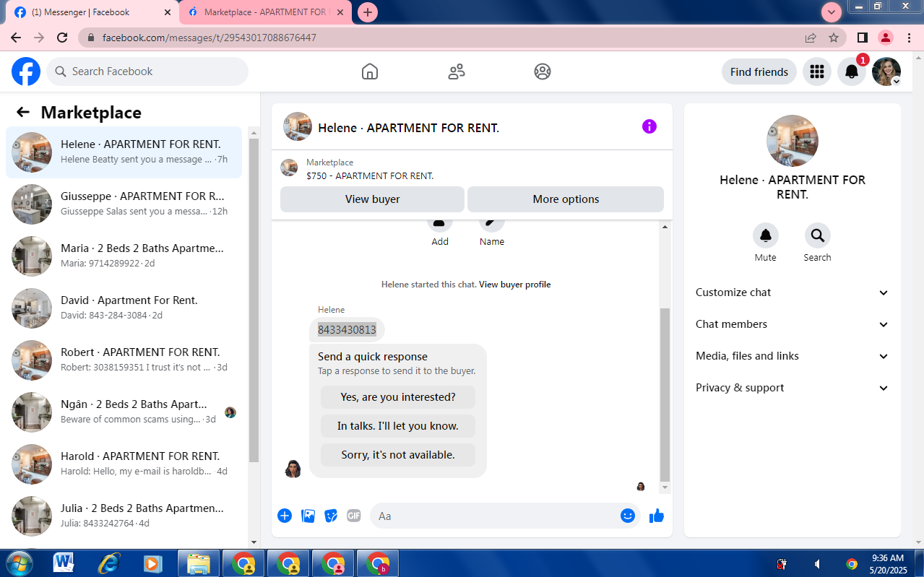The width and height of the screenshot is (924, 577).
Task: Click the conversation list scrollbar
Action: pyautogui.click(x=254, y=300)
